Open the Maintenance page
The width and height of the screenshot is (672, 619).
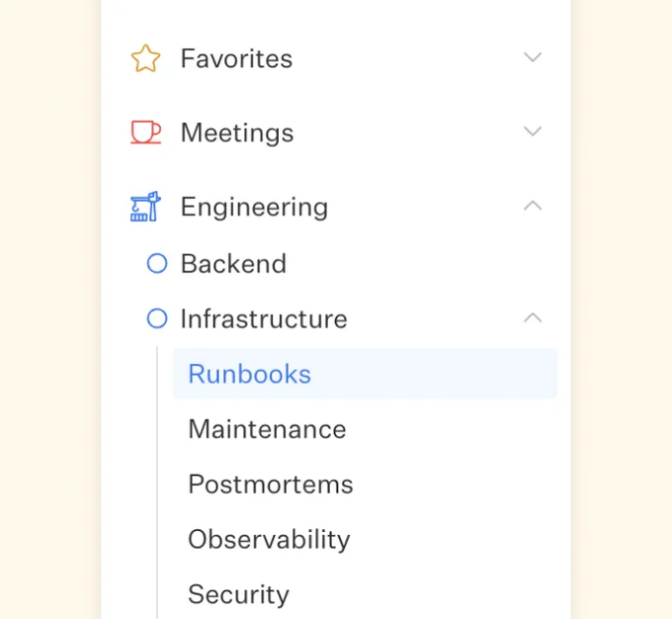point(267,429)
